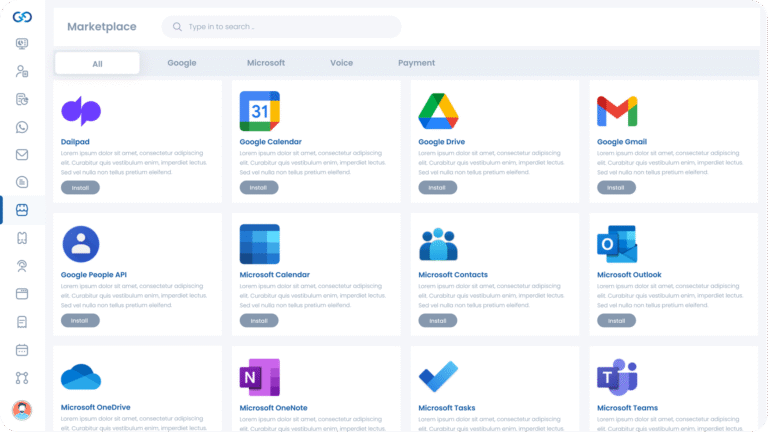Open the workflow nodes icon in sidebar

click(22, 378)
